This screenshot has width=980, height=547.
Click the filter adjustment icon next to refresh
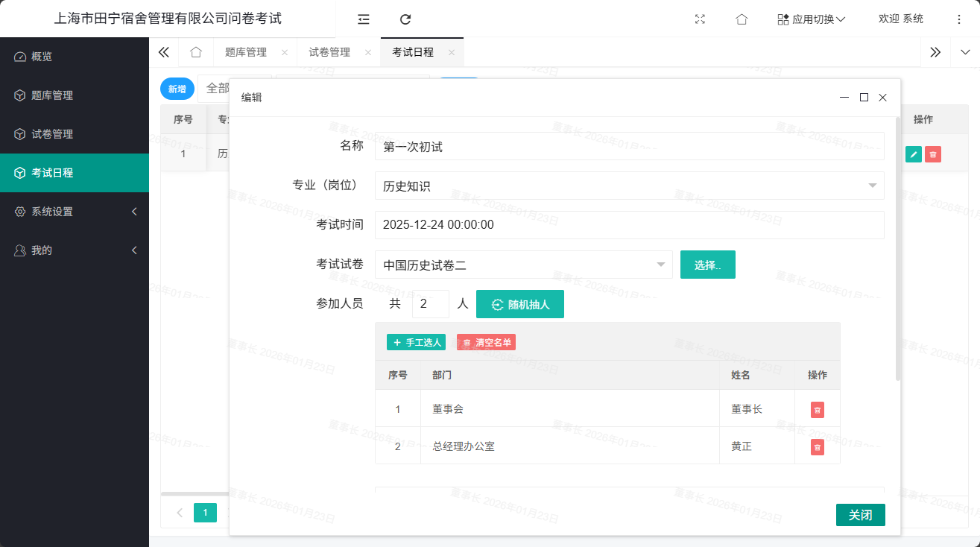point(363,19)
